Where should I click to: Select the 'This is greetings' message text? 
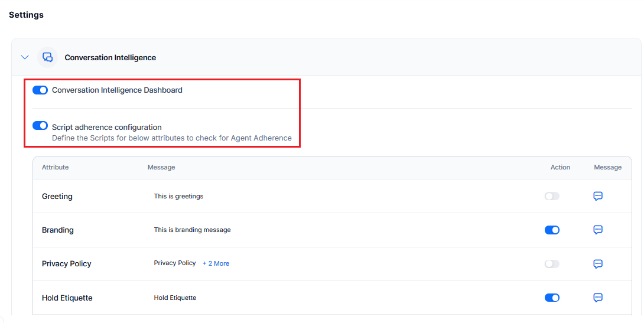tap(178, 196)
